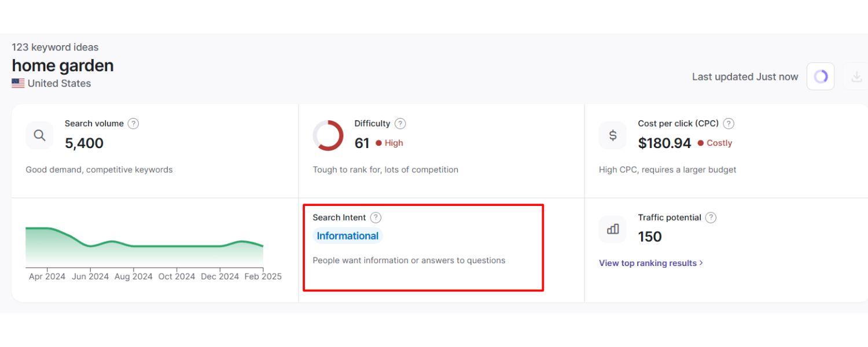
Task: Click the refresh data circle button
Action: (x=821, y=76)
